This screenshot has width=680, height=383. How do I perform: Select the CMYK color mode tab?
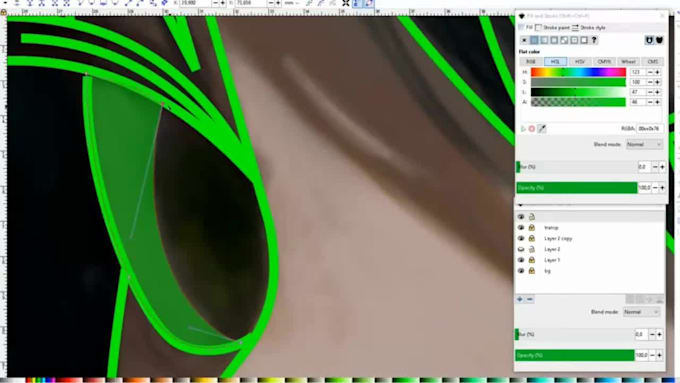[x=604, y=62]
